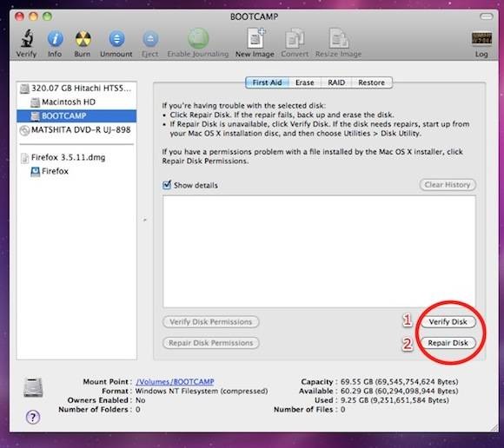
Task: Select the 320.07 GB Hitachi disk
Action: [76, 88]
